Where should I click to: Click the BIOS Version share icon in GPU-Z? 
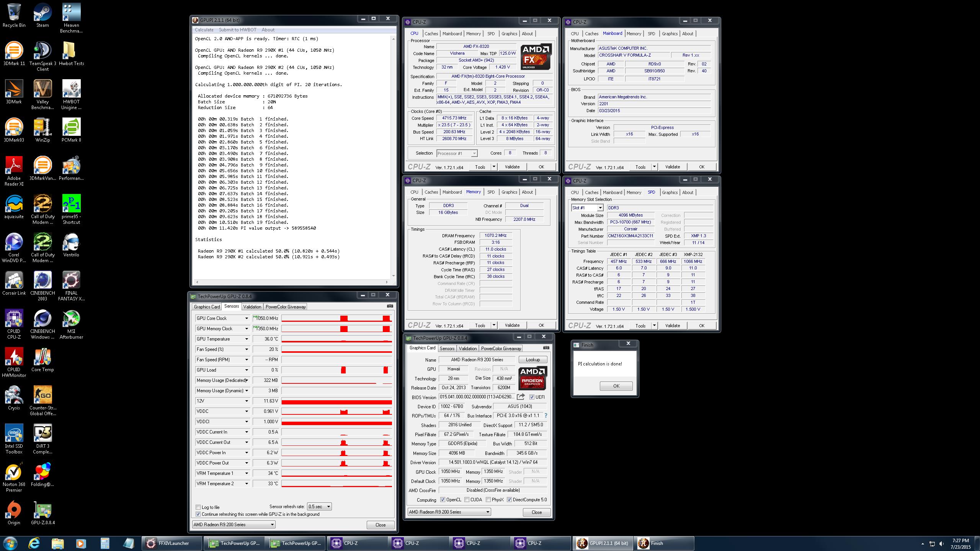(521, 397)
